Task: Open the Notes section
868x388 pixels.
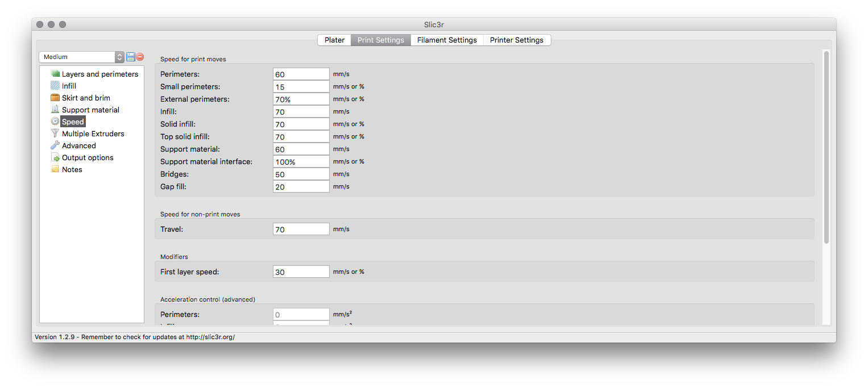Action: pyautogui.click(x=72, y=169)
